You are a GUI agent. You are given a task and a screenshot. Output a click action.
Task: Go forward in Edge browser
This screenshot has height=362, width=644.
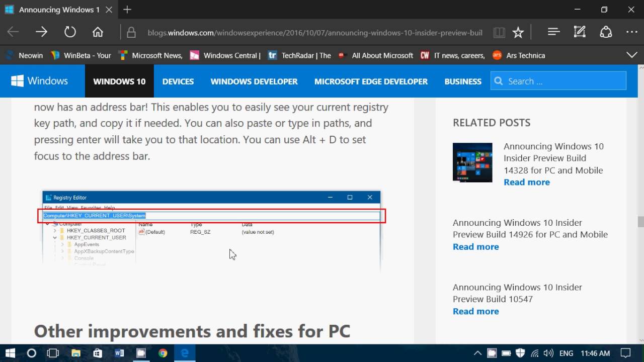pyautogui.click(x=41, y=32)
